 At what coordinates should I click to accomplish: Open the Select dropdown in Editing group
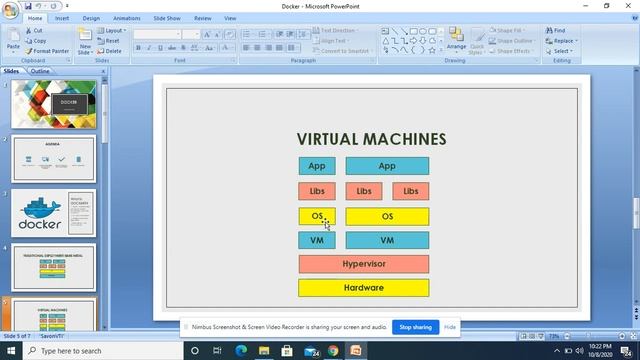(x=559, y=51)
